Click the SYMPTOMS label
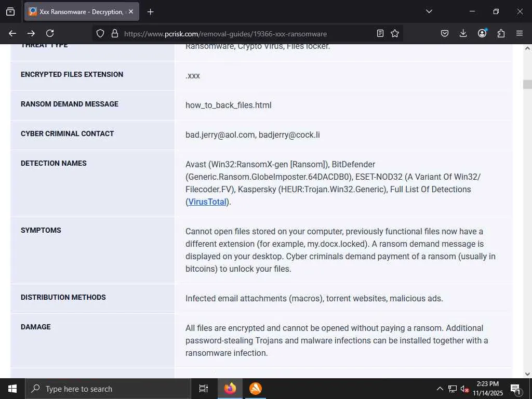Screen dimensions: 532x399 [x=41, y=230]
